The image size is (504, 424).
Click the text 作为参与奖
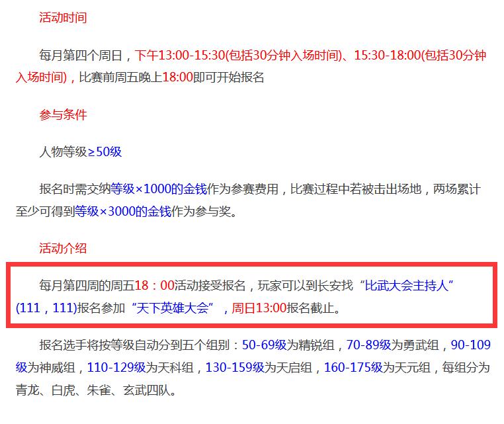[x=201, y=211]
